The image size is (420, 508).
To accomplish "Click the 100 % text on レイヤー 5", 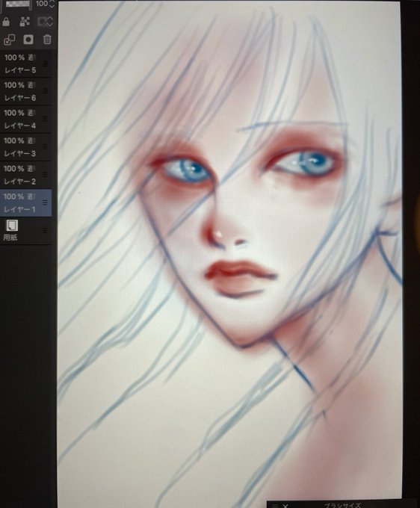I will pos(14,58).
